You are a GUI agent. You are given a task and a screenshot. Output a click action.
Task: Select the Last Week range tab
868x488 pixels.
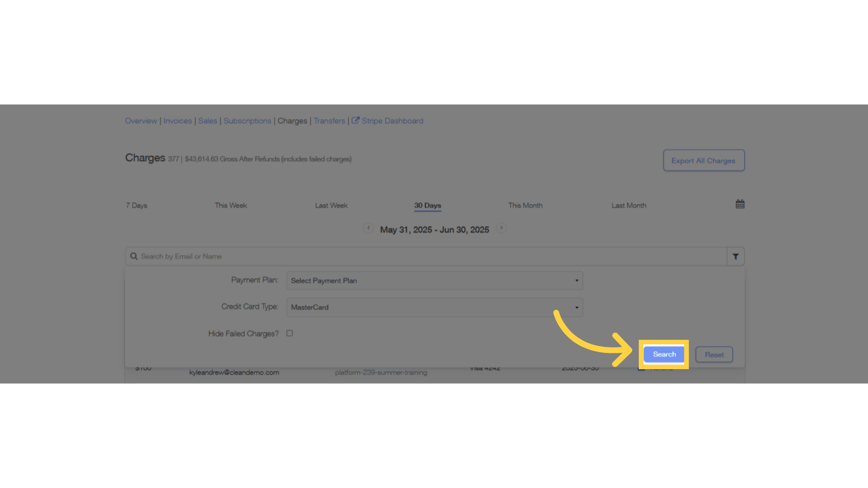click(x=331, y=206)
